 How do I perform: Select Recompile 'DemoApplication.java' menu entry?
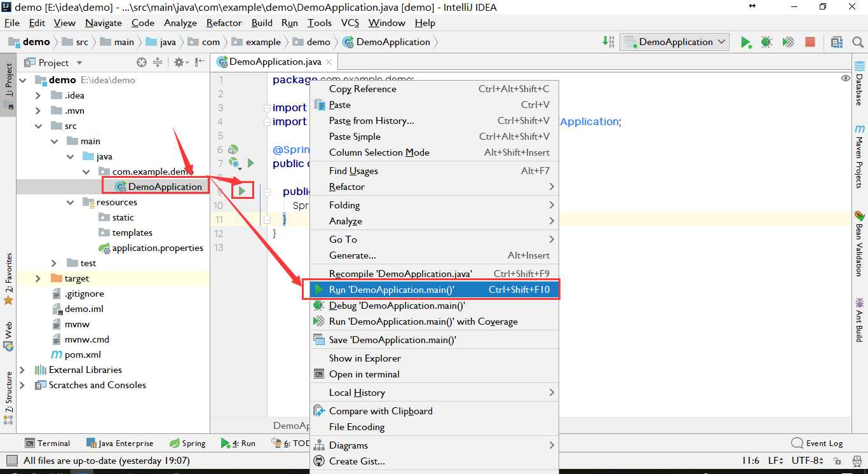[434, 274]
